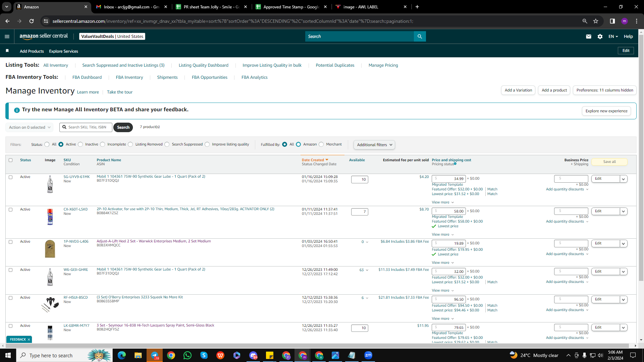This screenshot has width=644, height=362.
Task: Check the box for SKU SG-UYV9-61MK
Action: [x=11, y=177]
